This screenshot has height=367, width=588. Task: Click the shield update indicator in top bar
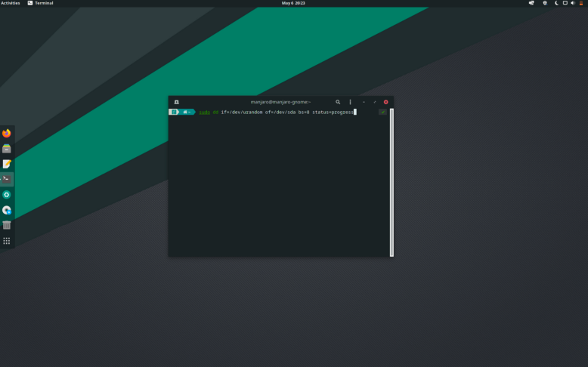click(545, 3)
